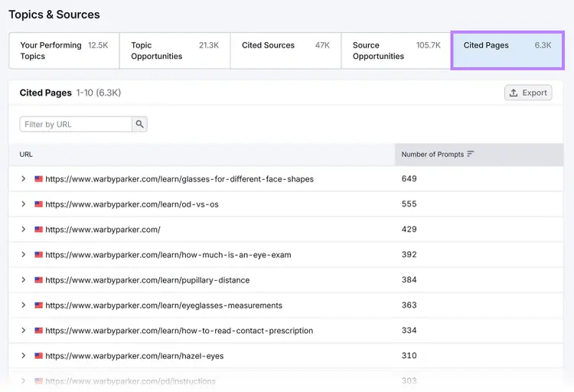This screenshot has width=574, height=392.
Task: Click the prompt count 384
Action: (x=409, y=280)
